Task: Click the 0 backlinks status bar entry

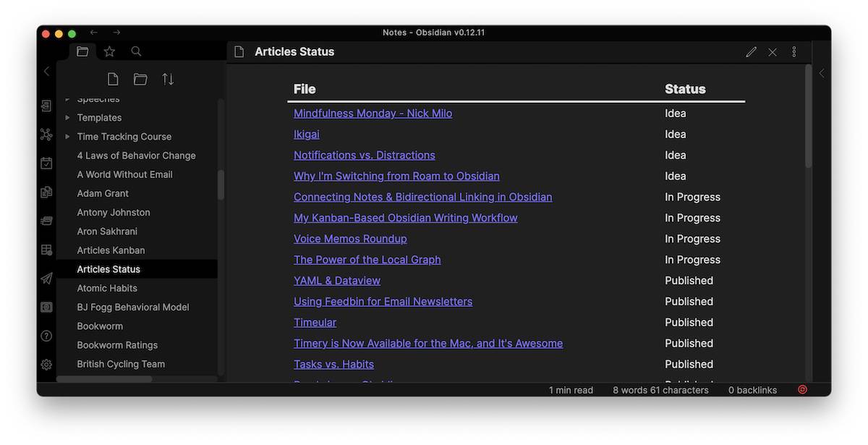Action: pos(752,390)
